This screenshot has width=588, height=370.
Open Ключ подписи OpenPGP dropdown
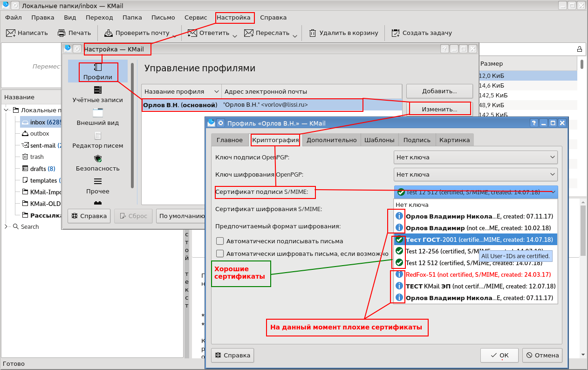tap(475, 157)
